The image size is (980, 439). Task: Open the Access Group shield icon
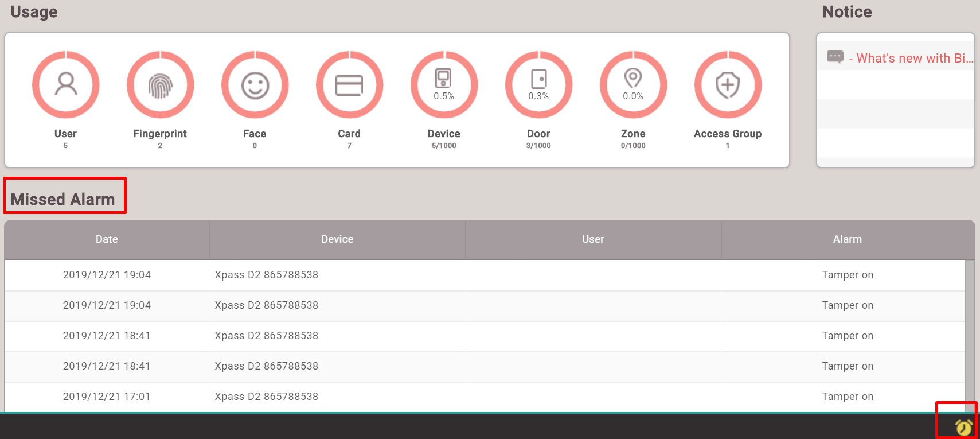click(728, 85)
